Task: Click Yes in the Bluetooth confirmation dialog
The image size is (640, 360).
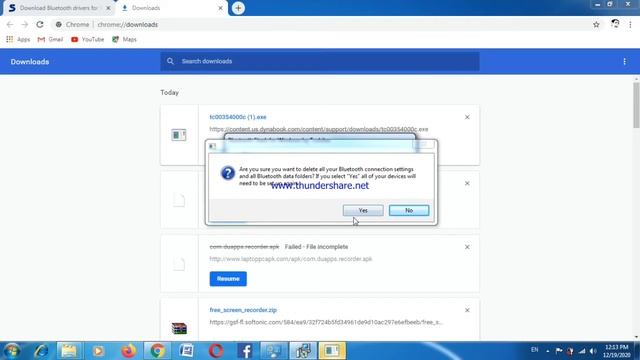Action: click(x=363, y=210)
